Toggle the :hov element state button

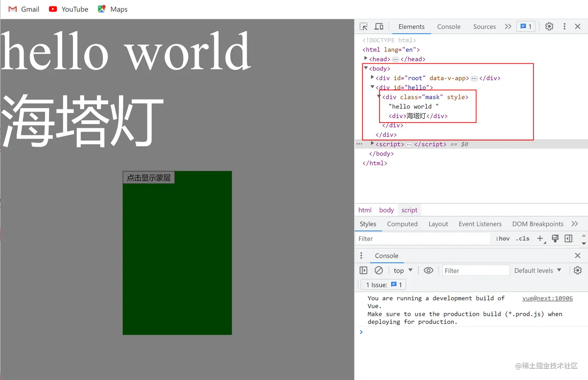pos(502,239)
